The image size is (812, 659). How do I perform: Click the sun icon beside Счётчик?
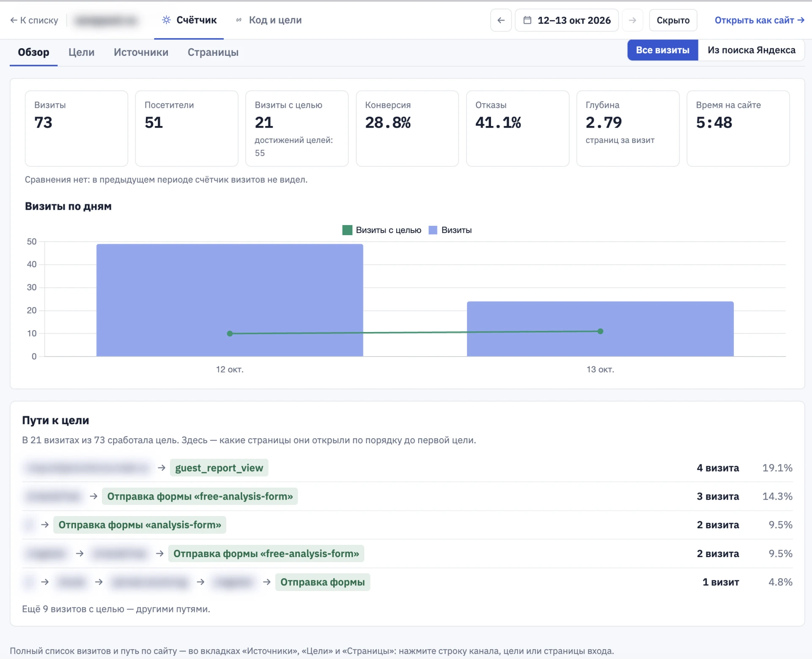pos(166,20)
